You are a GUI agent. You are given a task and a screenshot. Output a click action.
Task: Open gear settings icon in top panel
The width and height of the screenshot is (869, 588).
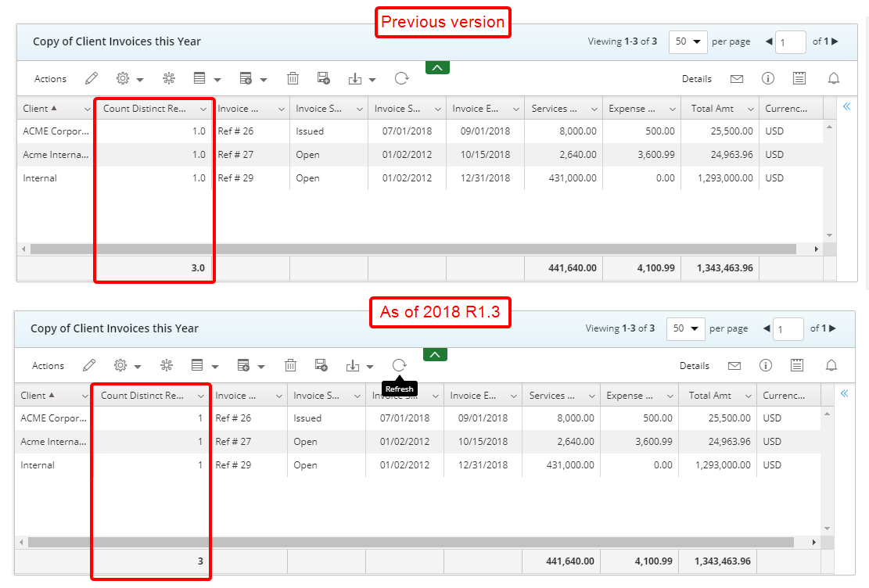click(123, 79)
